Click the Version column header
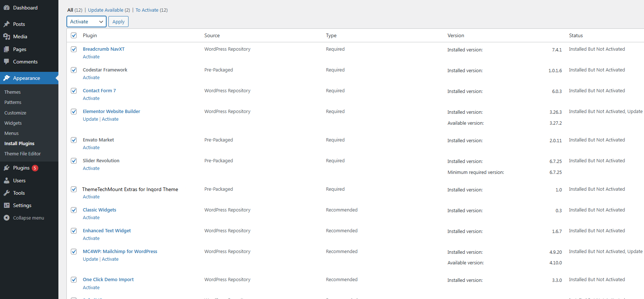 [456, 35]
